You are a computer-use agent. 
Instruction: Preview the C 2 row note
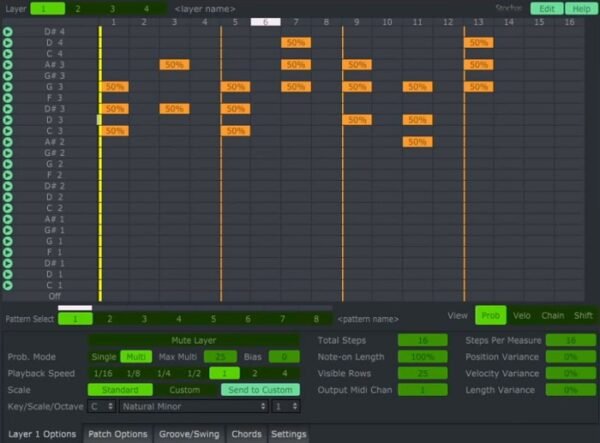(8, 208)
